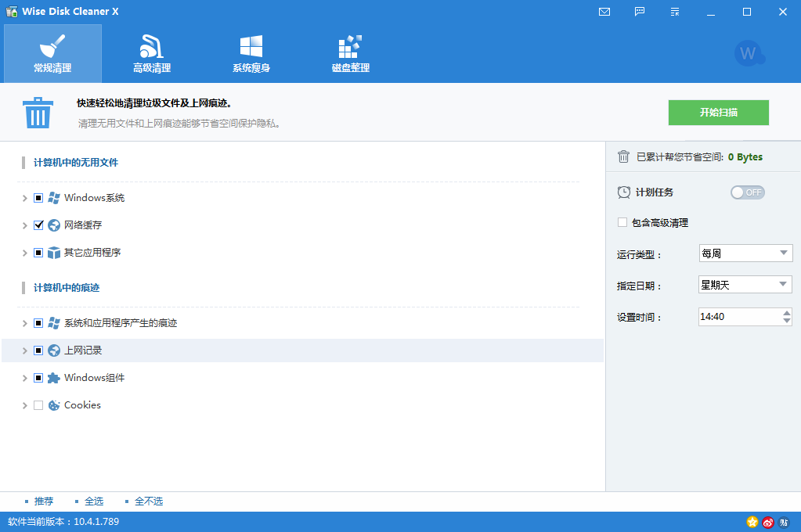Screen dimensions: 801x532
Task: Toggle the 系统和应用程序产生的痕迹 checkbox
Action: [x=38, y=323]
